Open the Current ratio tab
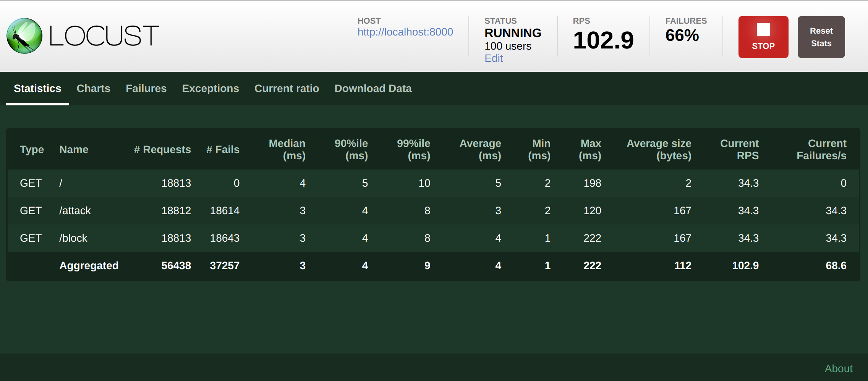The image size is (868, 381). [x=287, y=89]
